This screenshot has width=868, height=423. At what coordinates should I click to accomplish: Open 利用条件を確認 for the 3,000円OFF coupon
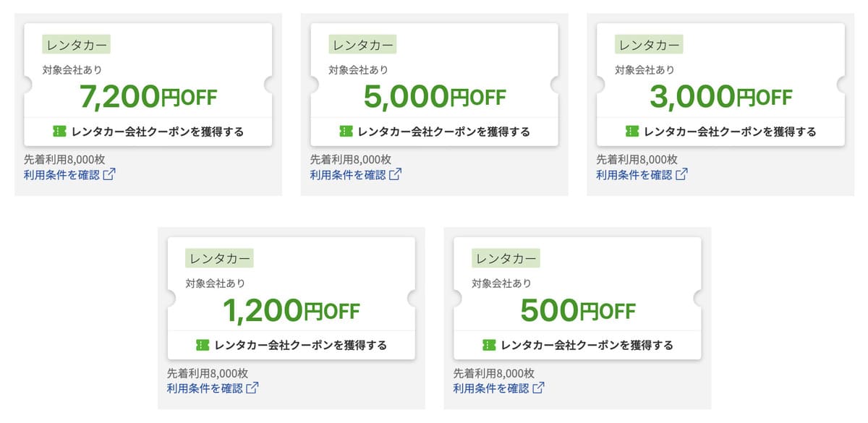[x=634, y=175]
